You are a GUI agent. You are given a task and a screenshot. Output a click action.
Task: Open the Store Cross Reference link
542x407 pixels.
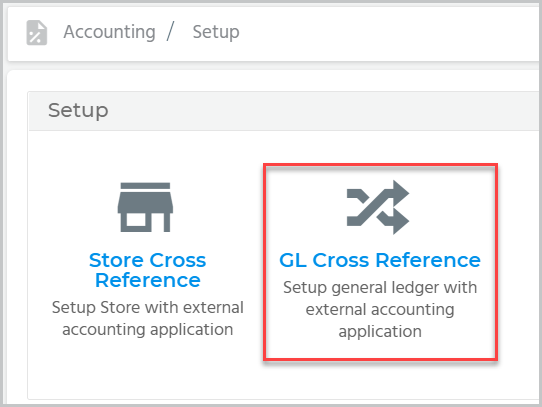click(148, 270)
